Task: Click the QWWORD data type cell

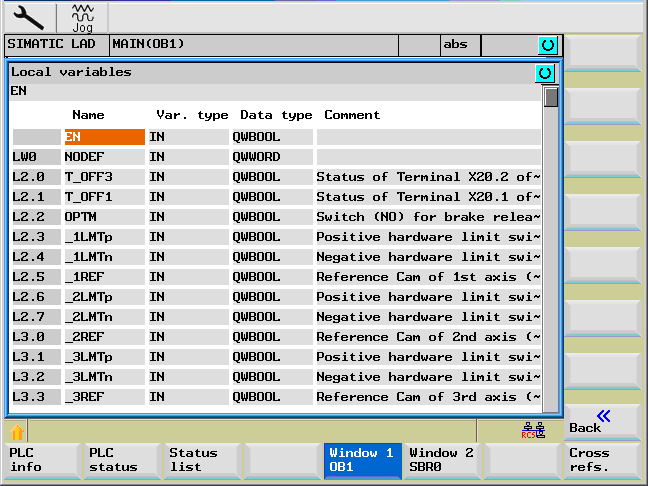Action: coord(272,157)
